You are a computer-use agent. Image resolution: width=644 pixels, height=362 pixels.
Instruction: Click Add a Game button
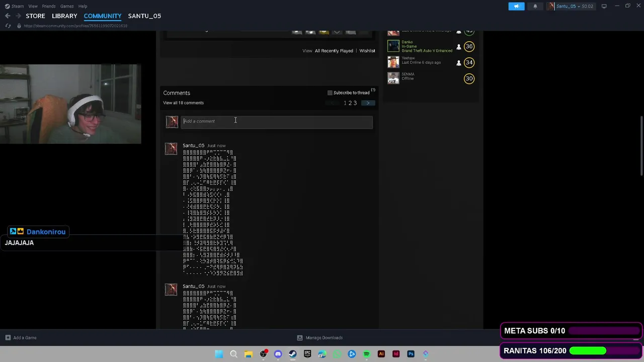(x=21, y=338)
